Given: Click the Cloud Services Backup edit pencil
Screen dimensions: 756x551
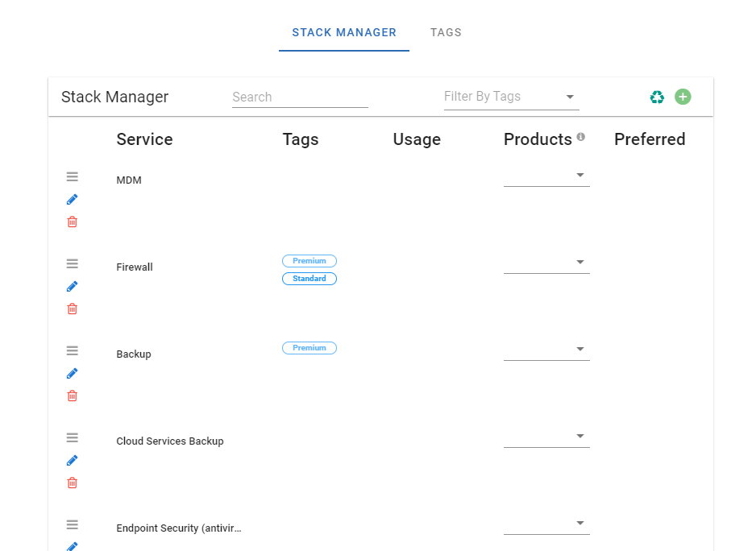Looking at the screenshot, I should [72, 461].
